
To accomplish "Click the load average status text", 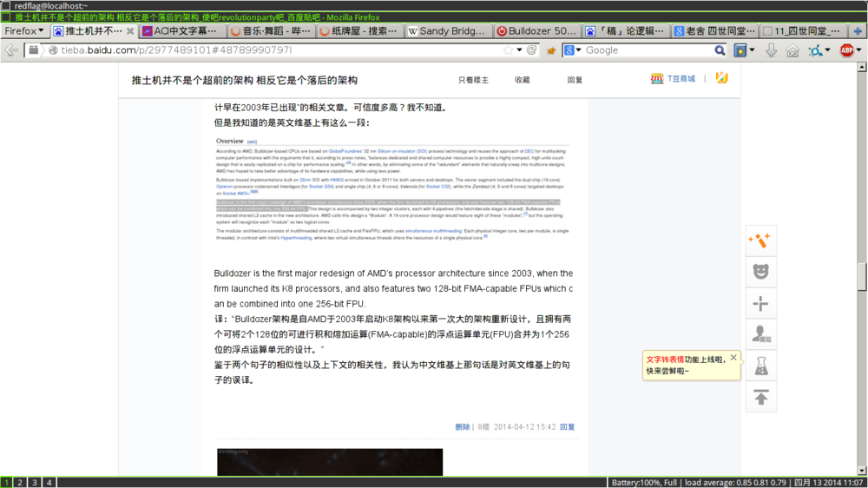I will click(x=735, y=483).
